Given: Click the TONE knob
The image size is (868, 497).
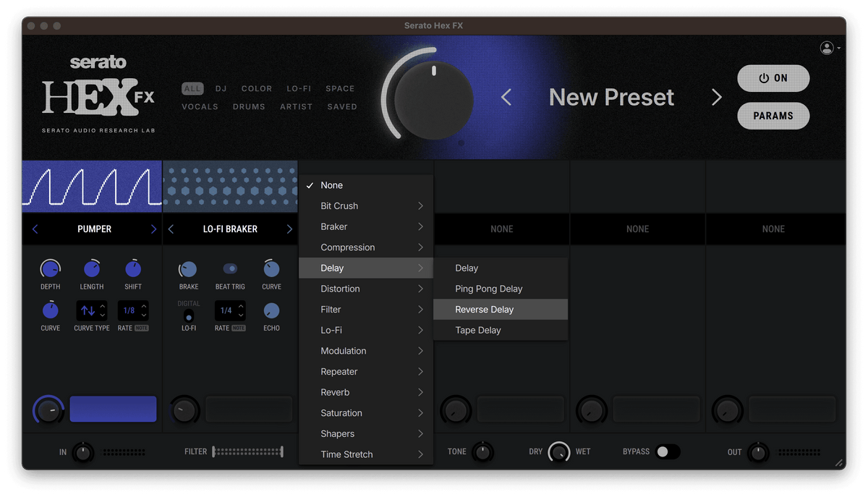Looking at the screenshot, I should [x=482, y=452].
